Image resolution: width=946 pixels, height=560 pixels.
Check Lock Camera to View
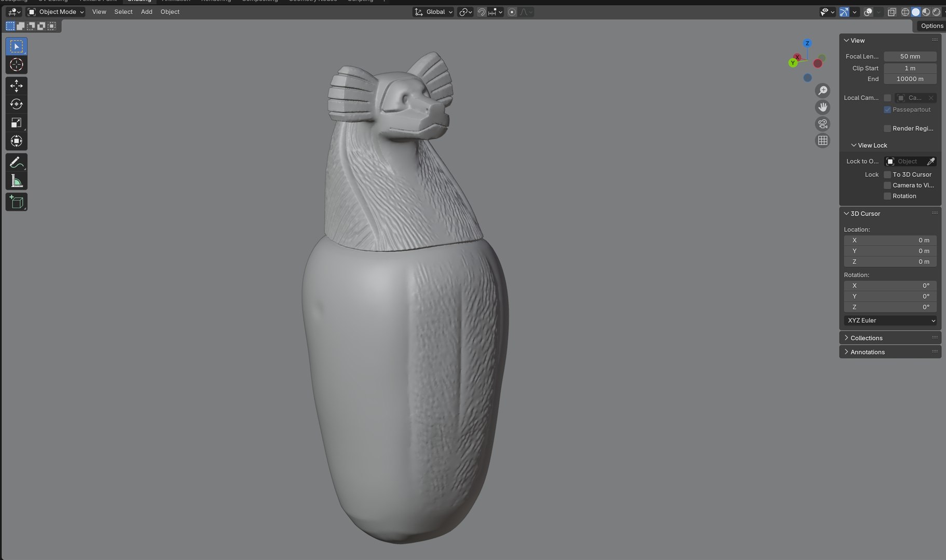(887, 186)
